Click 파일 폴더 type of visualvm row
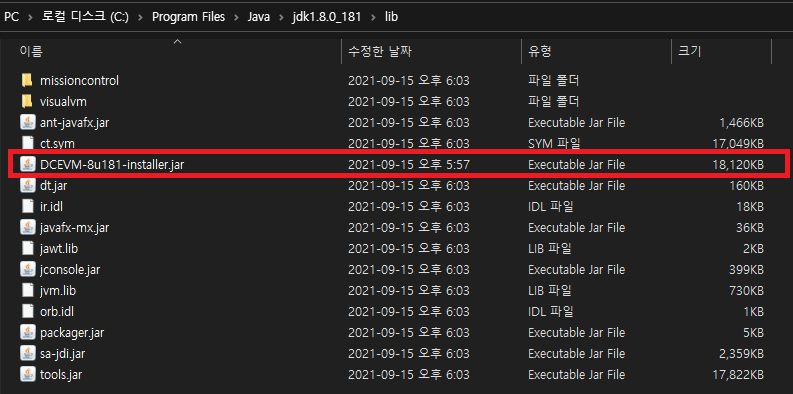This screenshot has height=394, width=793. click(x=553, y=102)
